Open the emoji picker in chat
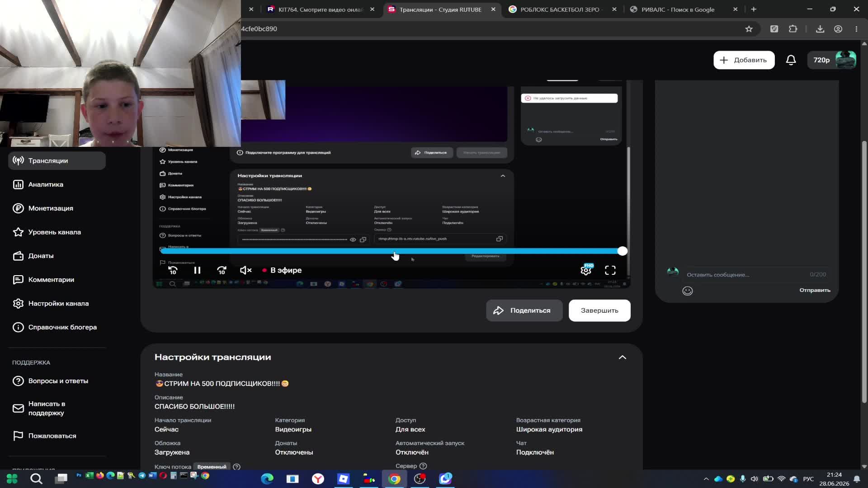This screenshot has height=488, width=868. (x=688, y=291)
